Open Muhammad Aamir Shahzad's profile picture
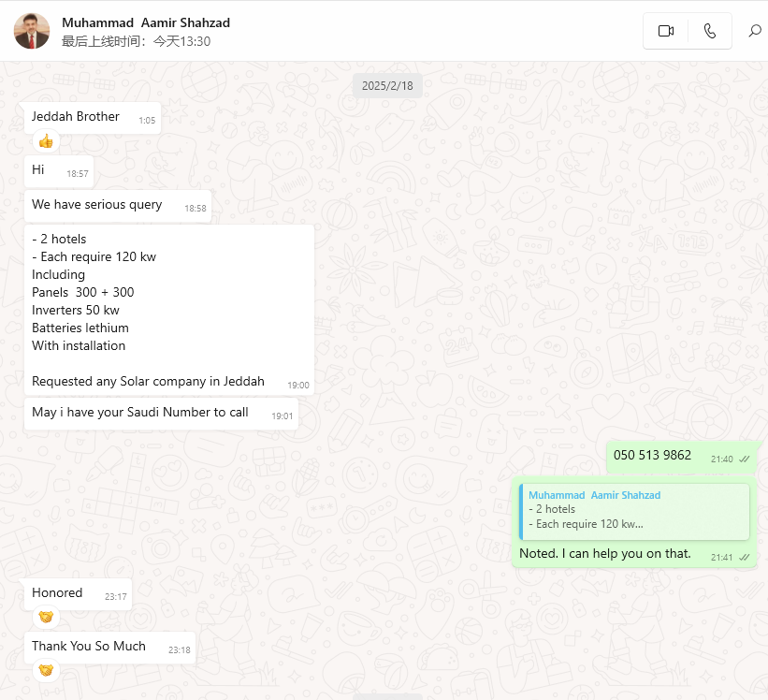The width and height of the screenshot is (768, 700). click(x=32, y=31)
